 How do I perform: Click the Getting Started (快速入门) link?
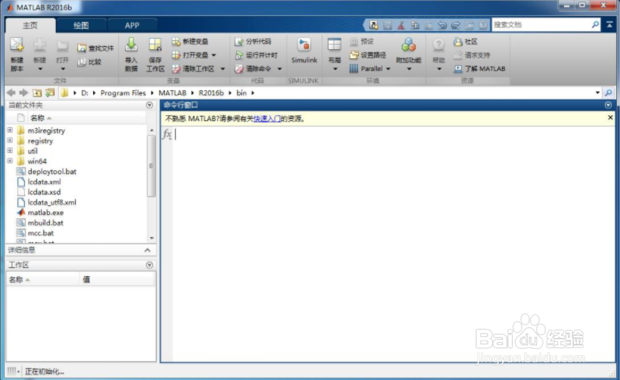pos(267,119)
